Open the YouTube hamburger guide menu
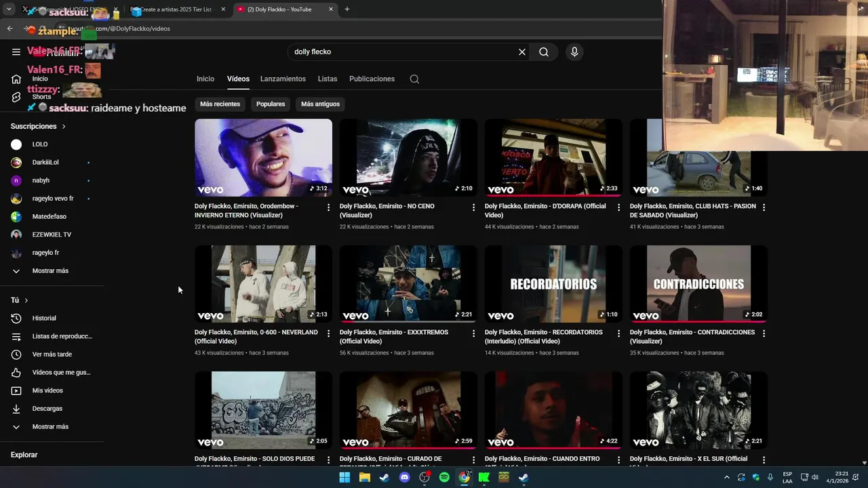Image resolution: width=868 pixels, height=488 pixels. [x=16, y=52]
